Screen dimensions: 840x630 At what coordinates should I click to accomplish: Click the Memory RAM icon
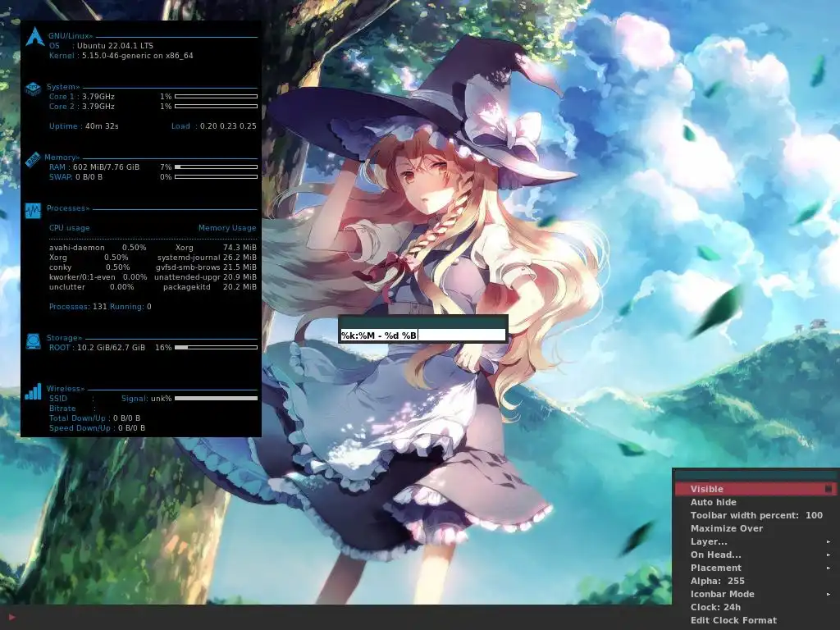coord(32,160)
